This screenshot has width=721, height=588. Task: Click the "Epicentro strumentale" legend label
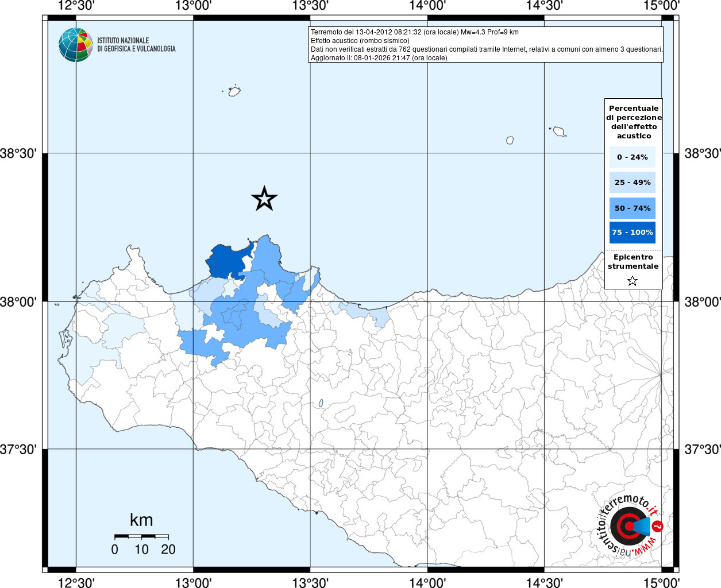[x=633, y=262]
